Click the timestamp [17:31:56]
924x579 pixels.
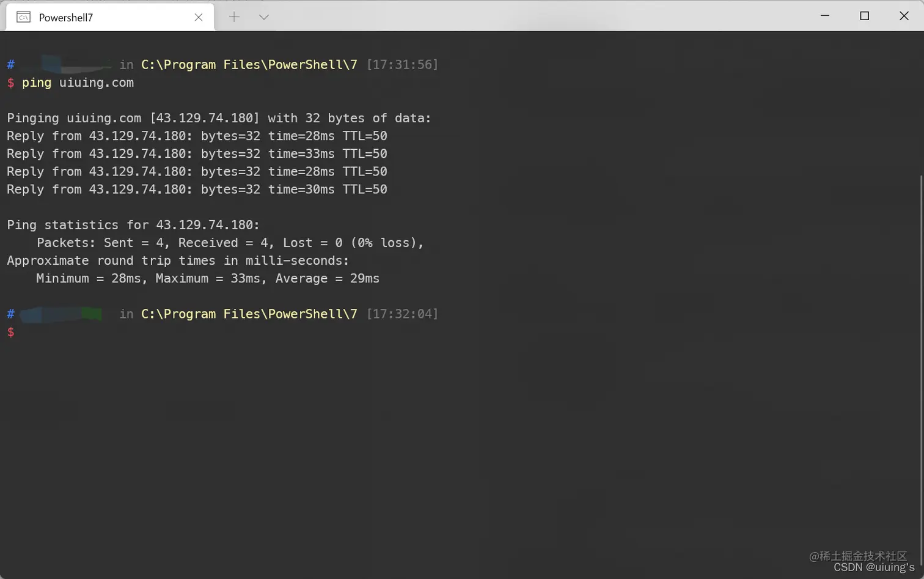tap(402, 64)
